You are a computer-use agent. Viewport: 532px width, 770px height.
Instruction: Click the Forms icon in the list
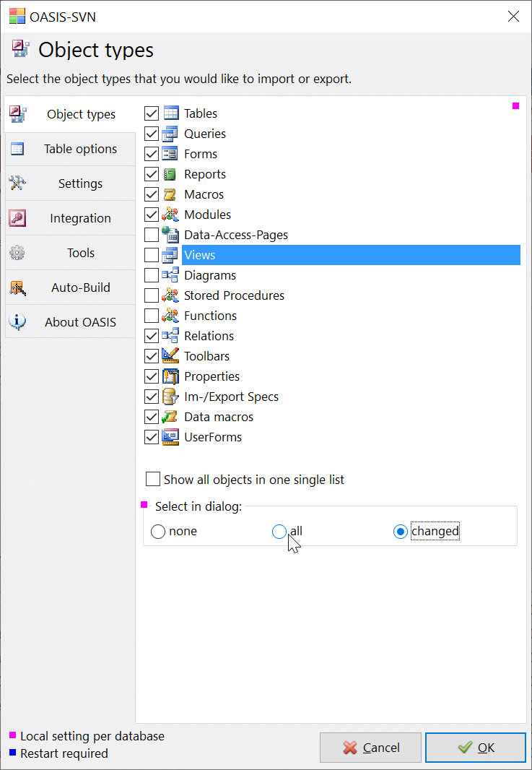pos(171,154)
